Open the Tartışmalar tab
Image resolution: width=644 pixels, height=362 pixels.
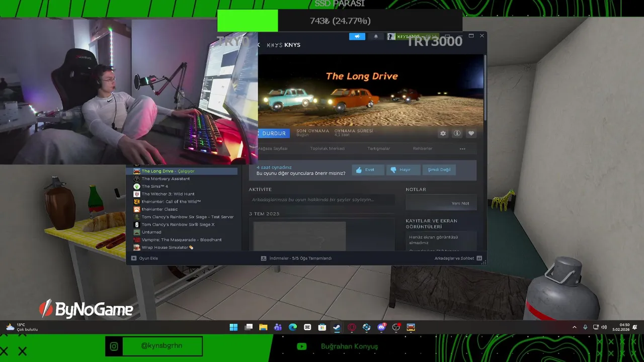click(x=379, y=148)
